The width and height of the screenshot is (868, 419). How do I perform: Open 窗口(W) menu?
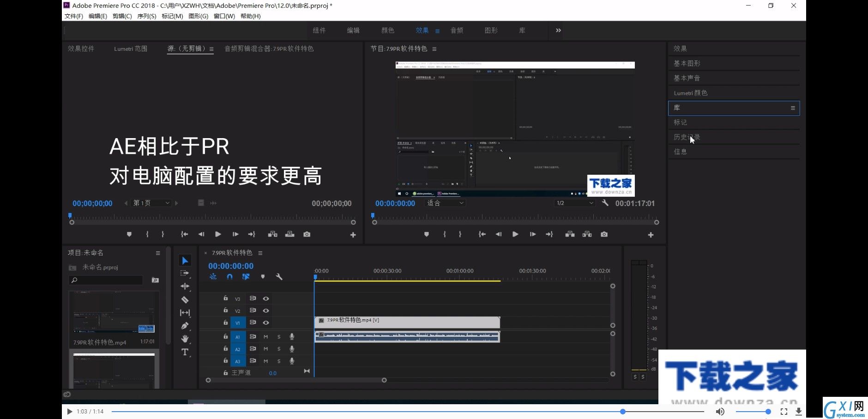point(224,16)
